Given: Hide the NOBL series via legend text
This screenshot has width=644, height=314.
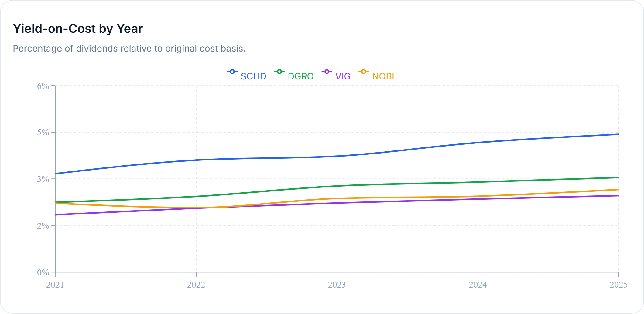Looking at the screenshot, I should (x=384, y=76).
